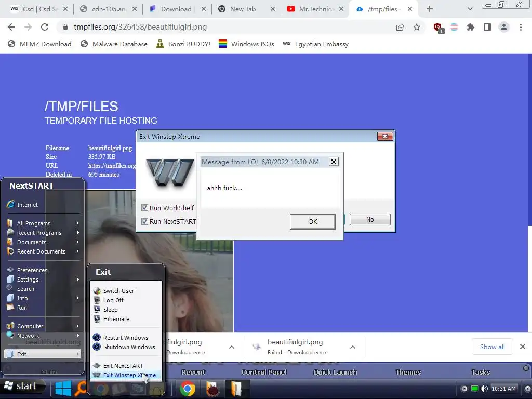Click Show all downloads button
The width and height of the screenshot is (532, 399).
tap(493, 347)
